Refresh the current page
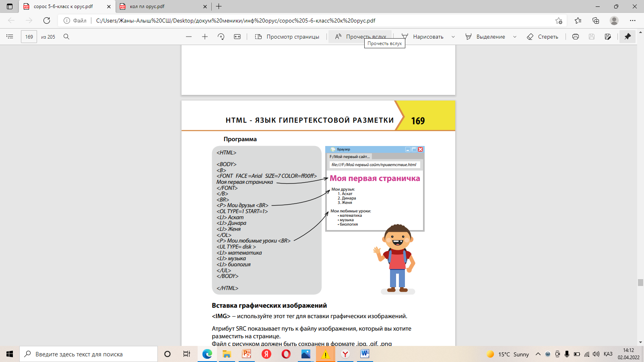Image resolution: width=644 pixels, height=362 pixels. tap(47, 21)
